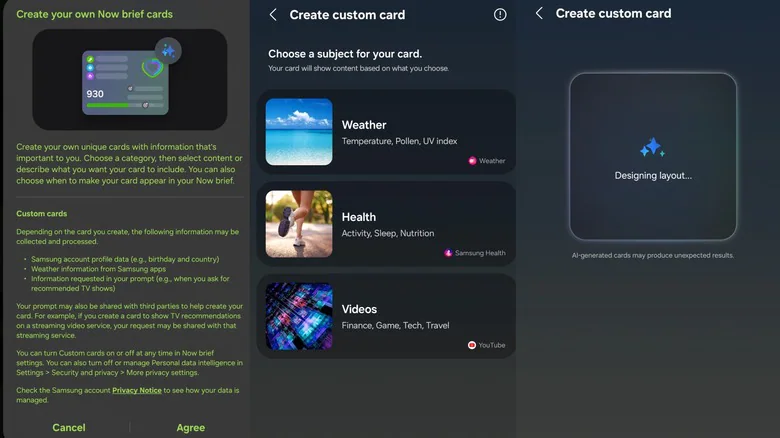This screenshot has width=780, height=438.
Task: Tap the 930 score on preview card
Action: click(x=95, y=94)
